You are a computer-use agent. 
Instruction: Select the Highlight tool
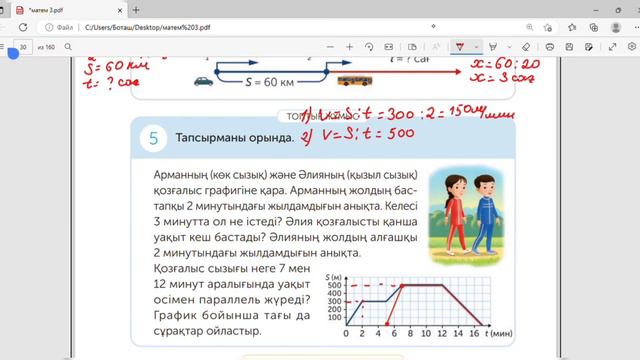[493, 47]
